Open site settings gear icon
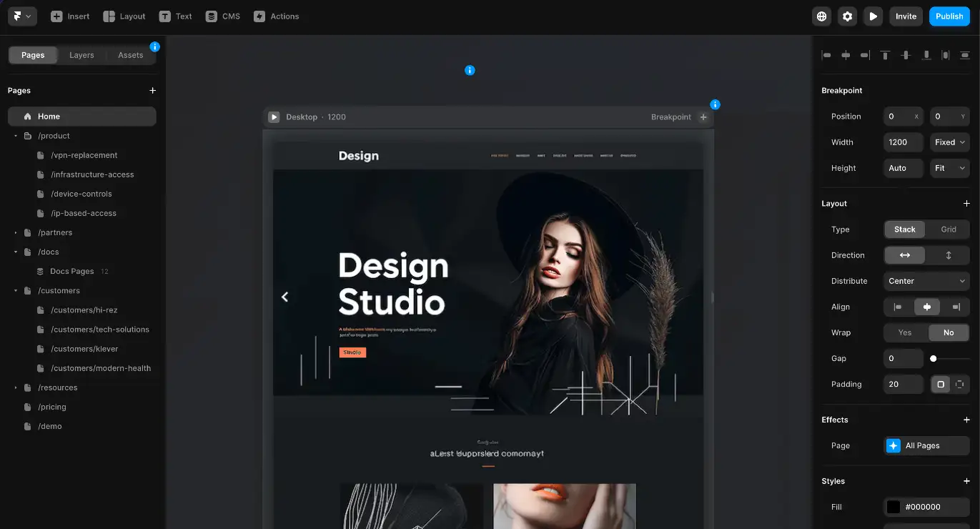This screenshot has height=529, width=980. (x=848, y=16)
